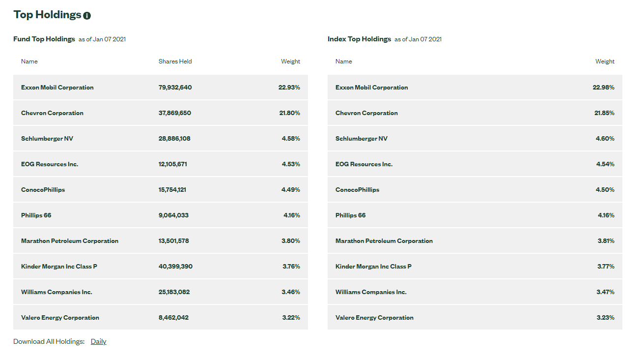Click the 3.80% weight cell
644x361 pixels.
point(291,241)
